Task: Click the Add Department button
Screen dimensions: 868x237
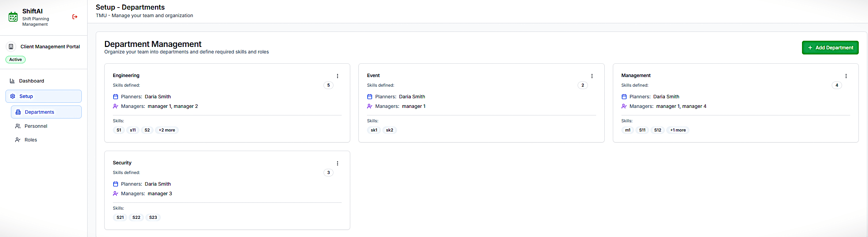Action: (x=830, y=48)
